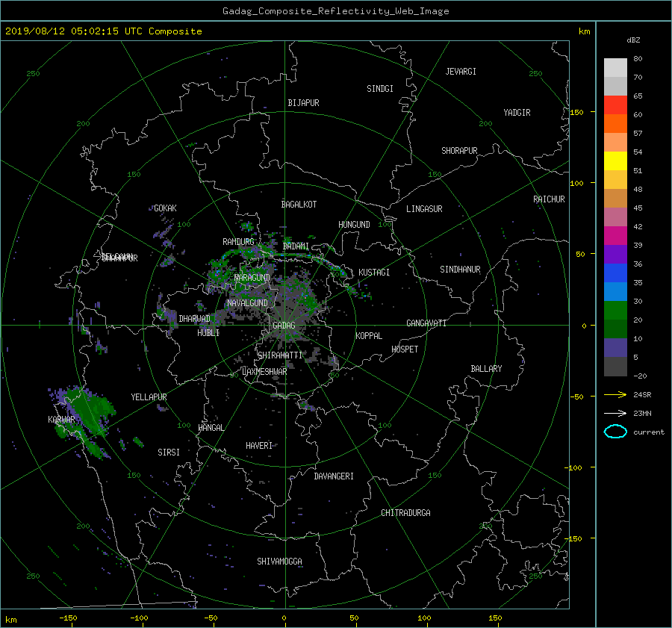Screen dimensions: 672x628
Task: Click the YELLAPUR city label
Action: pyautogui.click(x=149, y=397)
